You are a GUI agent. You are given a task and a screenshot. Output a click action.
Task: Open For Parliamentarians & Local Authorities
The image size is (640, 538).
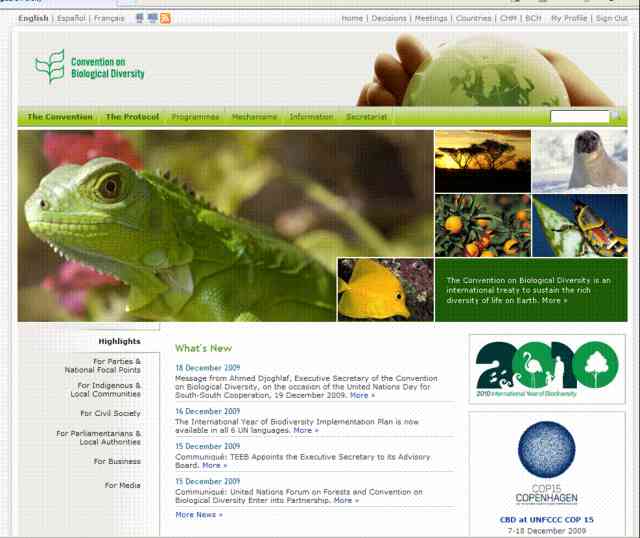click(98, 438)
